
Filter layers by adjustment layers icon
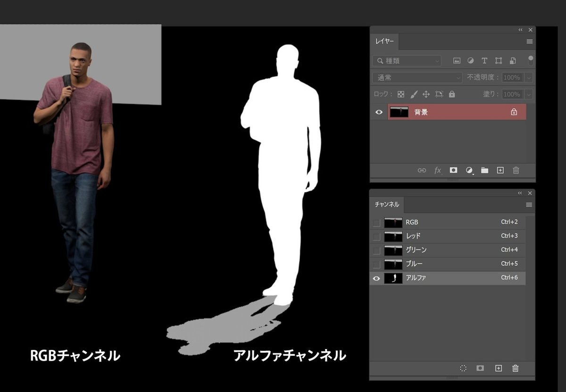point(470,61)
